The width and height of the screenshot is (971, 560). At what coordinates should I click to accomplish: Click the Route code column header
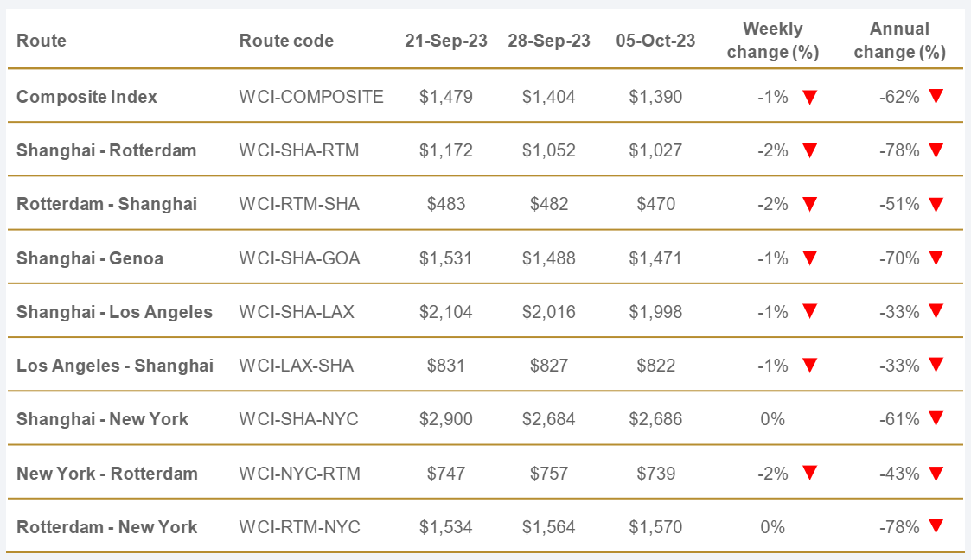pyautogui.click(x=286, y=41)
